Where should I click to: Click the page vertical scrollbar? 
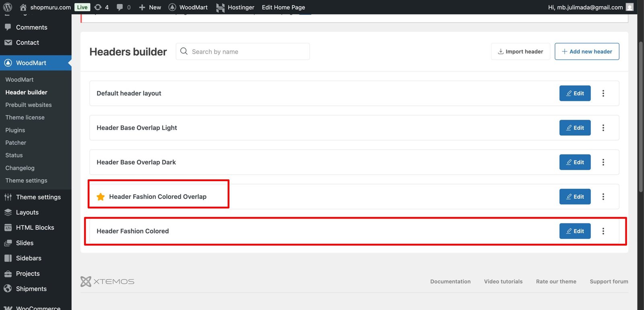click(x=641, y=117)
